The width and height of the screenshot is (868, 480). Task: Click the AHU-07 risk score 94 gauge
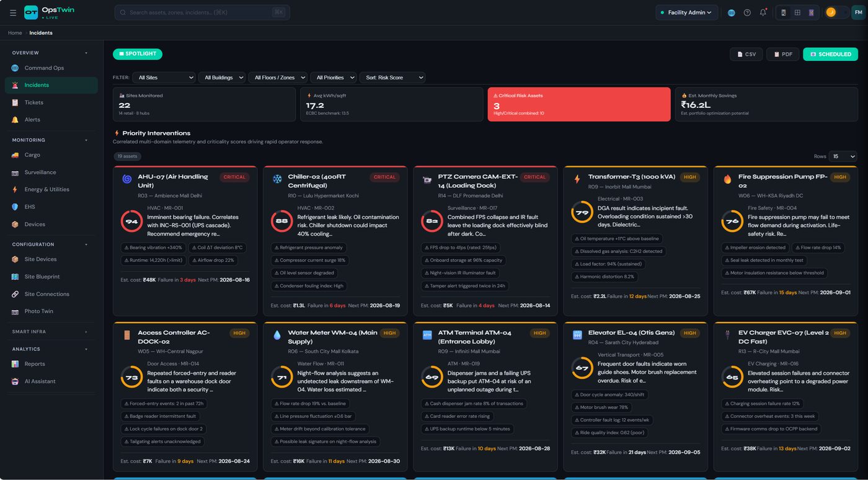point(131,221)
